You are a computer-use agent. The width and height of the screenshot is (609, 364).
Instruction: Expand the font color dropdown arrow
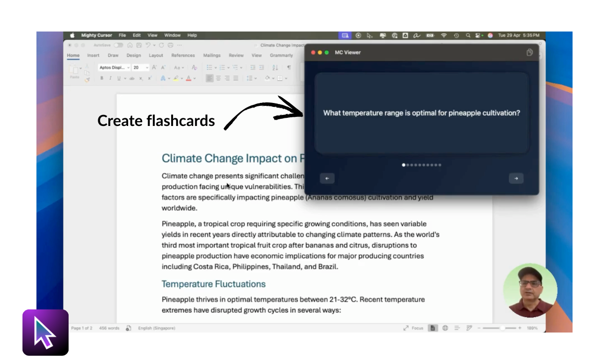pyautogui.click(x=194, y=79)
